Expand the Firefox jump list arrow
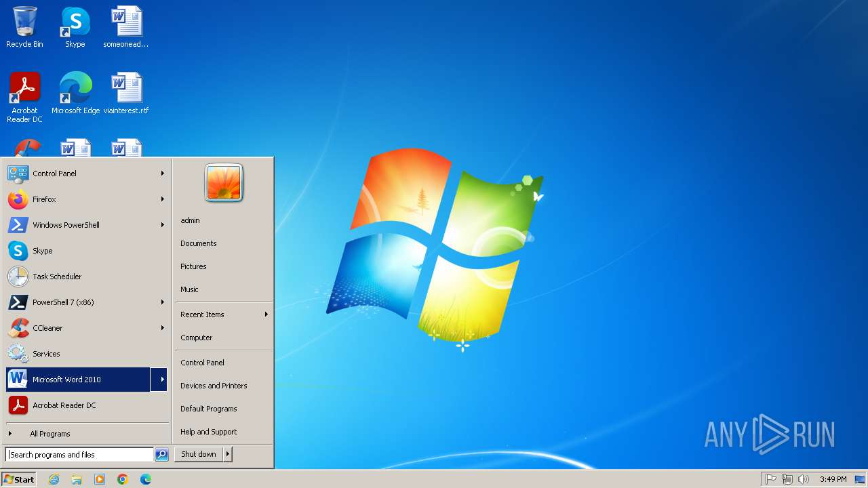This screenshot has width=868, height=488. click(x=163, y=199)
